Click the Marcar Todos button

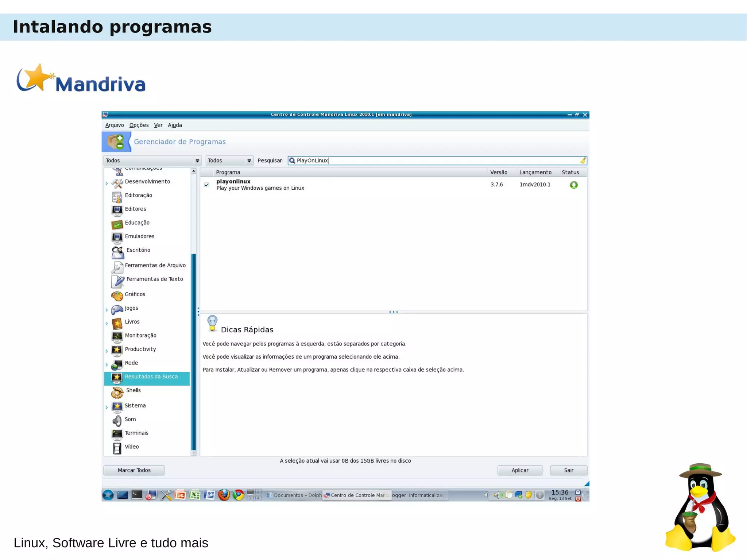click(134, 470)
